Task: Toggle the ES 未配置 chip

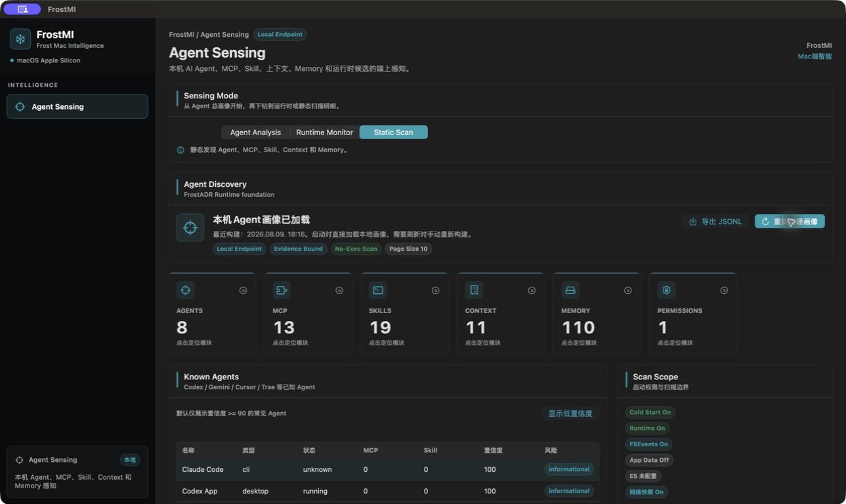Action: [x=643, y=476]
